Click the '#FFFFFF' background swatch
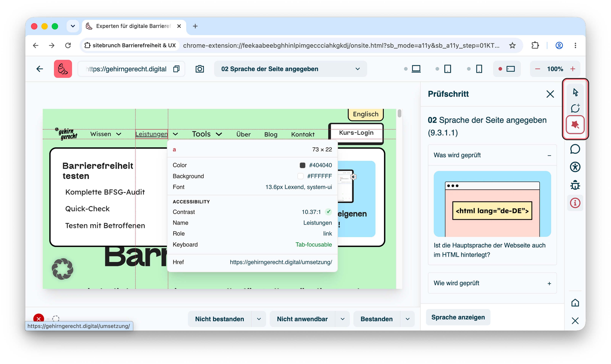Image resolution: width=611 pixels, height=364 pixels. (300, 176)
